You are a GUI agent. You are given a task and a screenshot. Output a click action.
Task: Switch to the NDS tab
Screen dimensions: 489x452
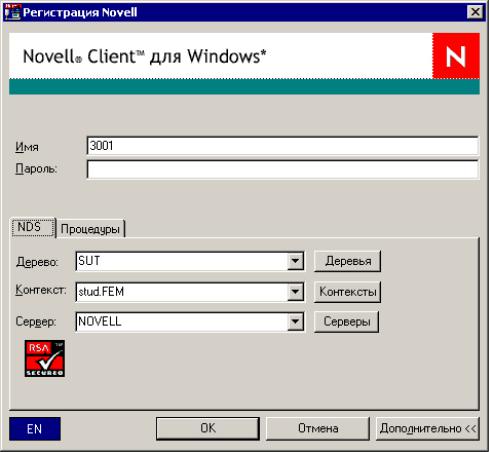pyautogui.click(x=33, y=227)
